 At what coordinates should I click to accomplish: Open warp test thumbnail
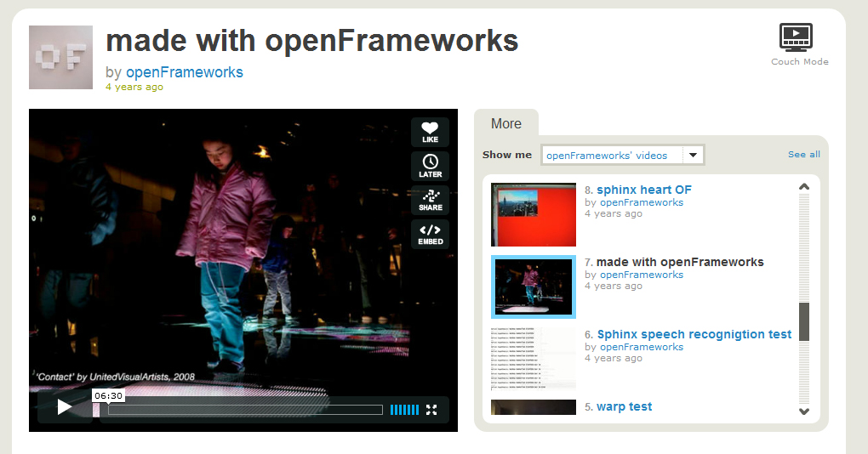pyautogui.click(x=534, y=407)
